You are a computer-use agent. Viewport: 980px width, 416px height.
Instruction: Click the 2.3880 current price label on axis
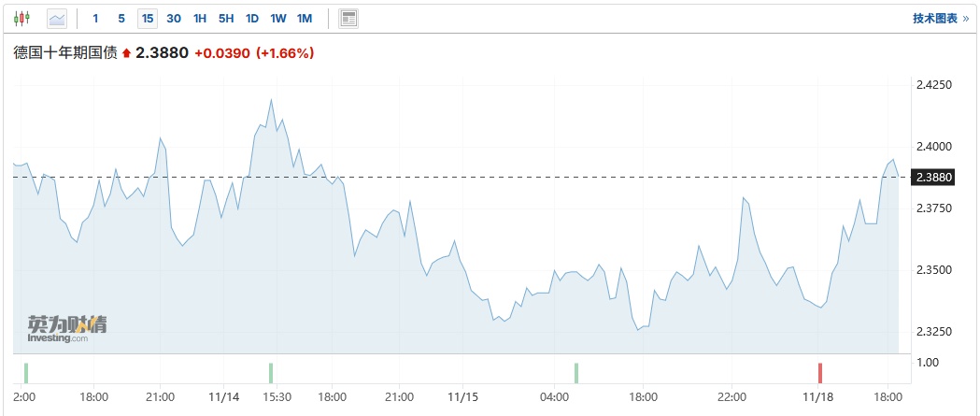[x=934, y=177]
